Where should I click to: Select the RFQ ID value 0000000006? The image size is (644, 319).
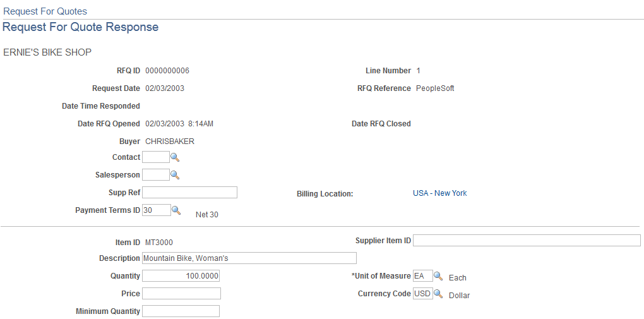[167, 71]
